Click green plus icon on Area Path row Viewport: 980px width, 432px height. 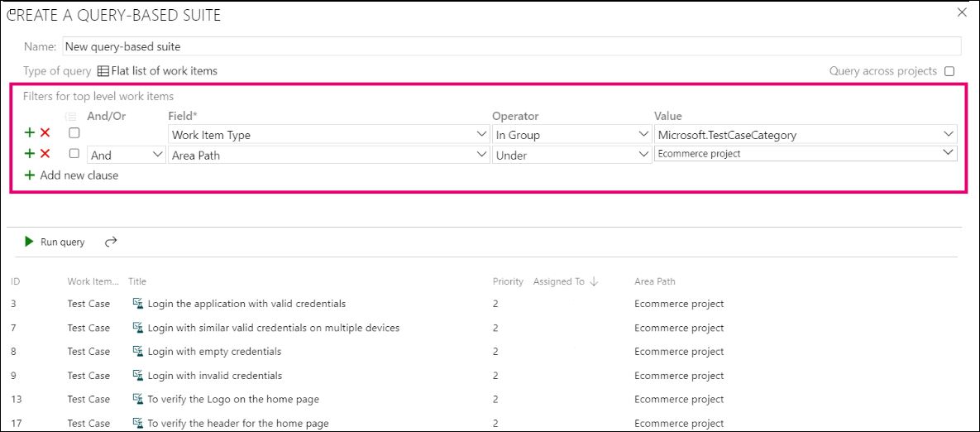[30, 154]
